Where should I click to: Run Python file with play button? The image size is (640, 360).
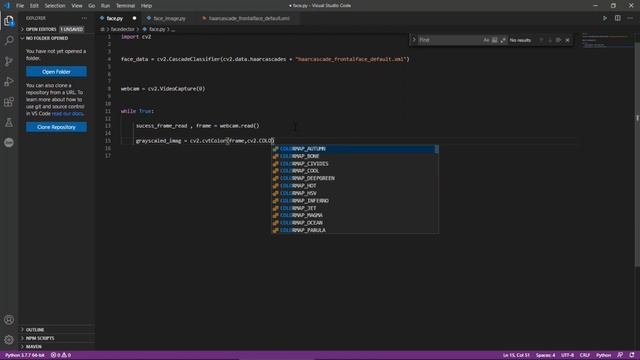pos(605,18)
